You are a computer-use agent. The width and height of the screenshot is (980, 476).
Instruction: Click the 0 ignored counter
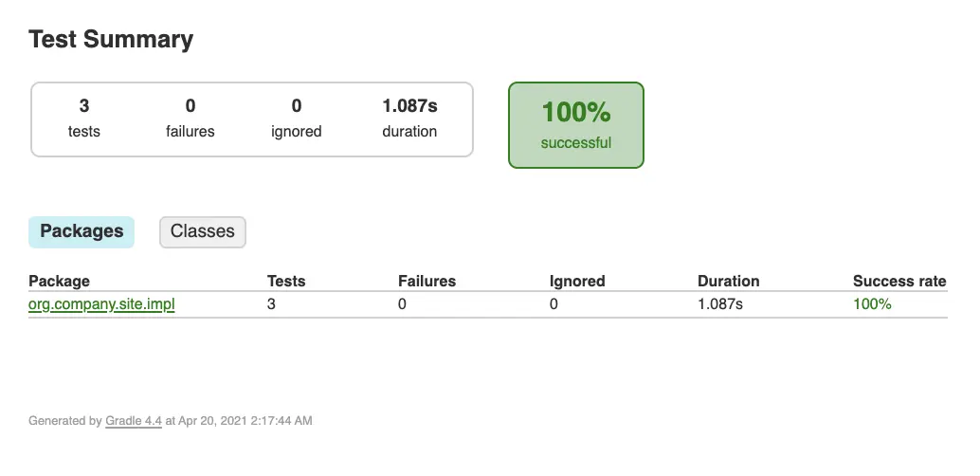pos(297,119)
